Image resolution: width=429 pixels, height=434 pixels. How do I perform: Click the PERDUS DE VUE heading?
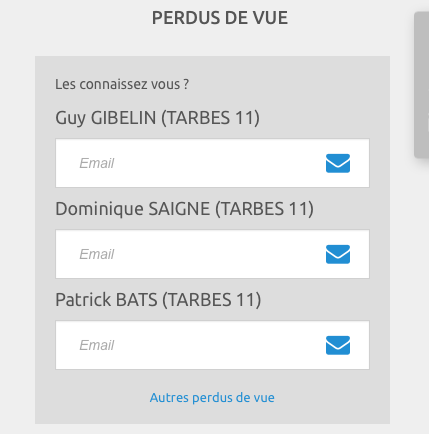(220, 18)
